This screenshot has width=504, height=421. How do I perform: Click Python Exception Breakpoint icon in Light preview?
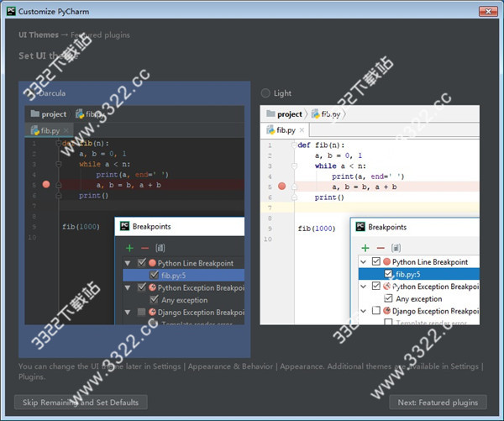point(387,286)
